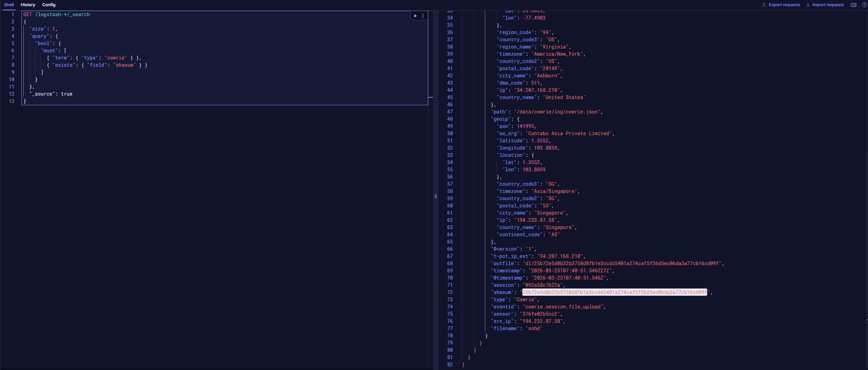Click the Import requests download icon
Image resolution: width=868 pixels, height=370 pixels.
(808, 5)
